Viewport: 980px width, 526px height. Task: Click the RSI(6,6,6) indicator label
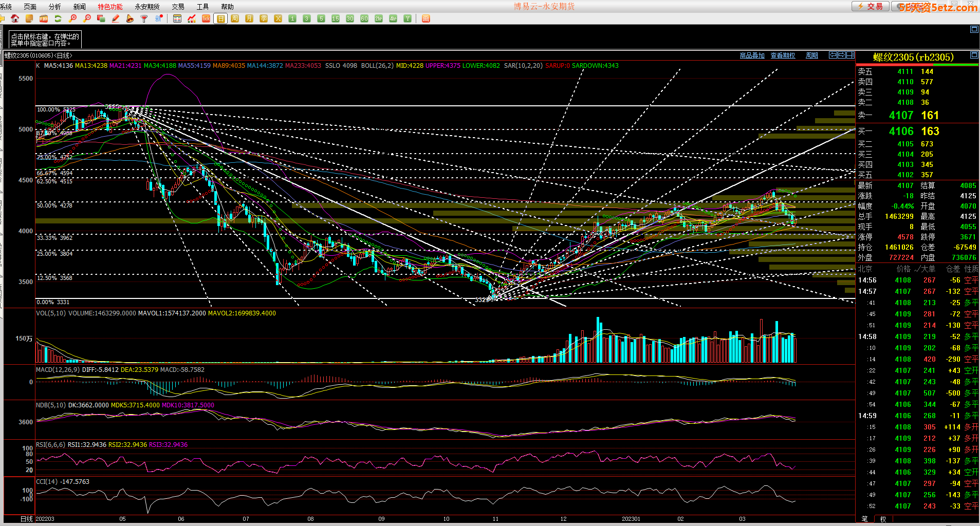tap(50, 445)
